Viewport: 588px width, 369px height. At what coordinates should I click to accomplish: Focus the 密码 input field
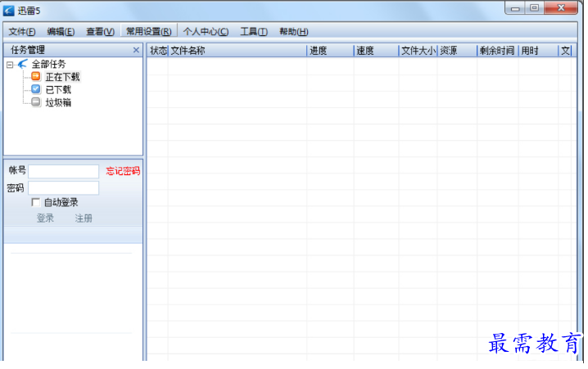[63, 188]
